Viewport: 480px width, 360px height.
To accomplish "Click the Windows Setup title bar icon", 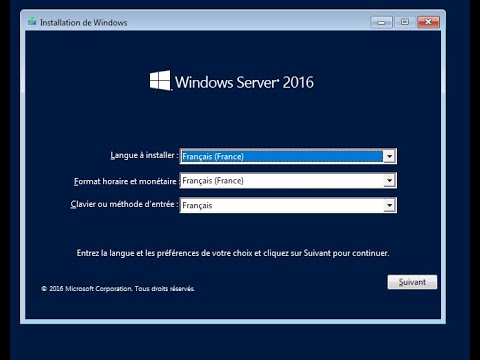I will (x=32, y=22).
